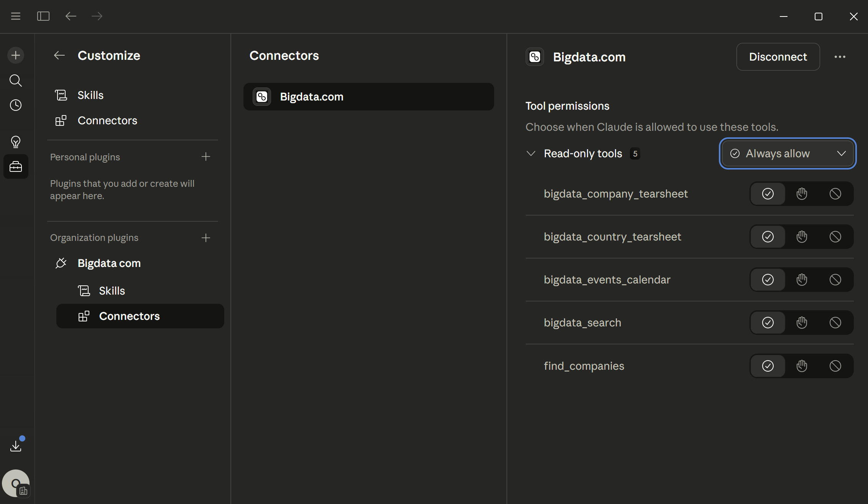The height and width of the screenshot is (504, 868).
Task: Open the plugins briefcase panel
Action: [x=16, y=166]
